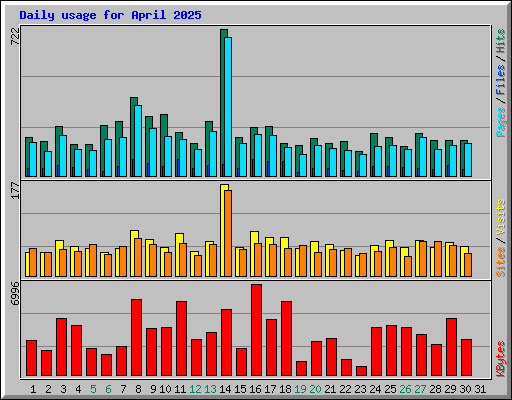This screenshot has width=512, height=400.
Task: Click the Files legend label
Action: point(501,80)
